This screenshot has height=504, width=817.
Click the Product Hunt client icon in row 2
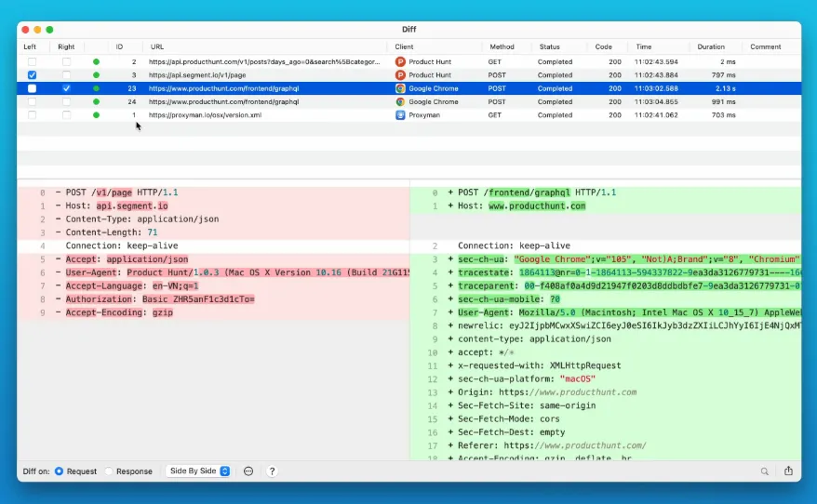tap(400, 62)
